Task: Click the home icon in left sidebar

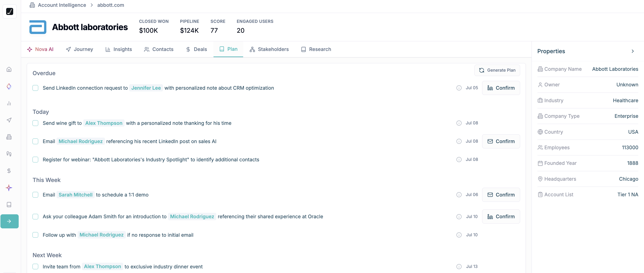Action: [9, 69]
